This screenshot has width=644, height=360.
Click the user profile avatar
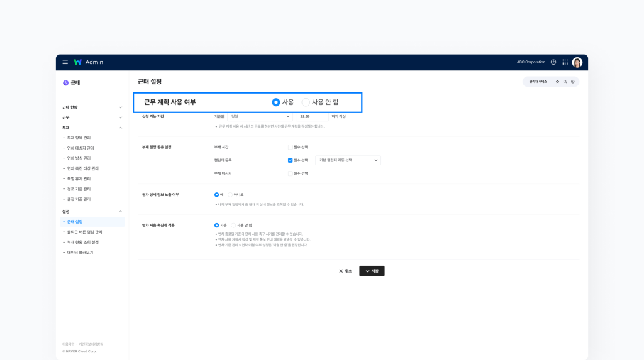click(577, 62)
